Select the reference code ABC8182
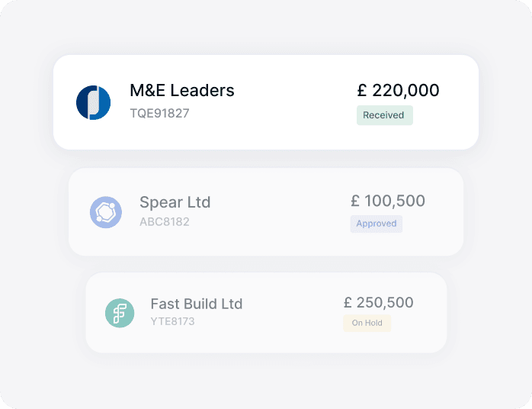This screenshot has height=409, width=532. click(x=165, y=223)
